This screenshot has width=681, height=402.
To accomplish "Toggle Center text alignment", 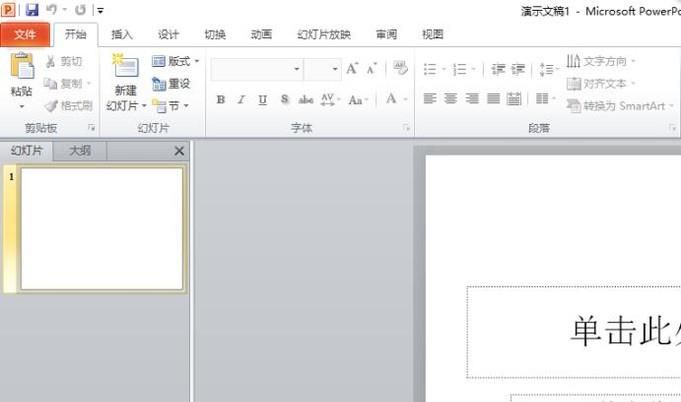I will (x=450, y=99).
